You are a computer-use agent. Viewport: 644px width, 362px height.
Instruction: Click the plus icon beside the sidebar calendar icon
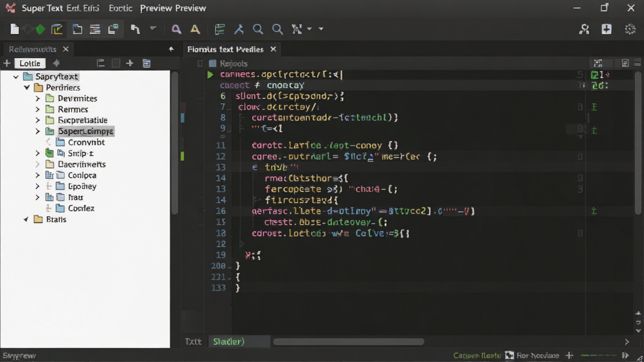point(130,63)
